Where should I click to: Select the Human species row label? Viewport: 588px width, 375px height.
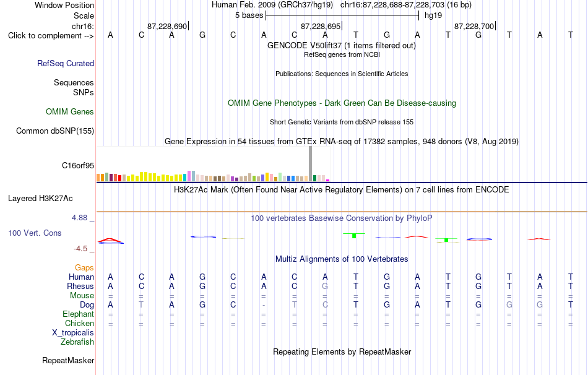[81, 277]
